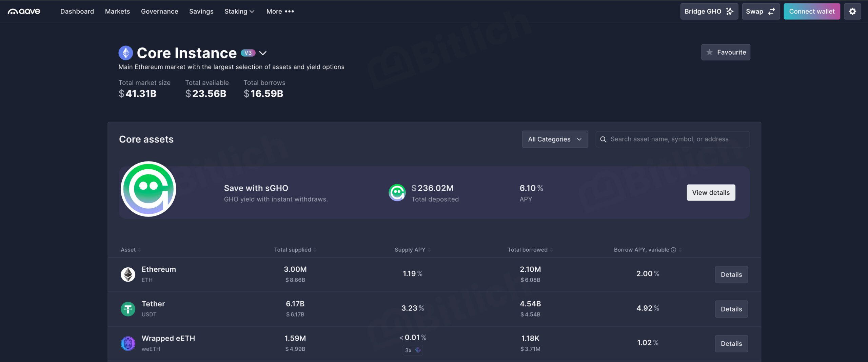Viewport: 868px width, 362px height.
Task: Open settings gear icon
Action: (x=852, y=12)
